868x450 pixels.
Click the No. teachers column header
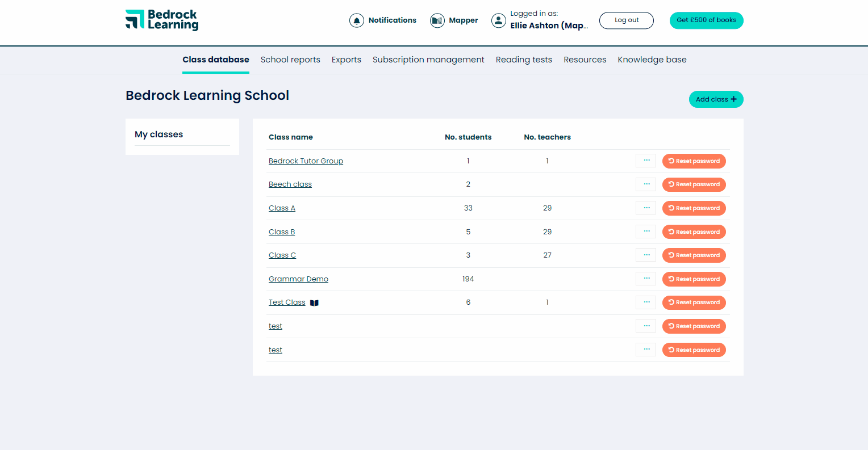pyautogui.click(x=548, y=137)
